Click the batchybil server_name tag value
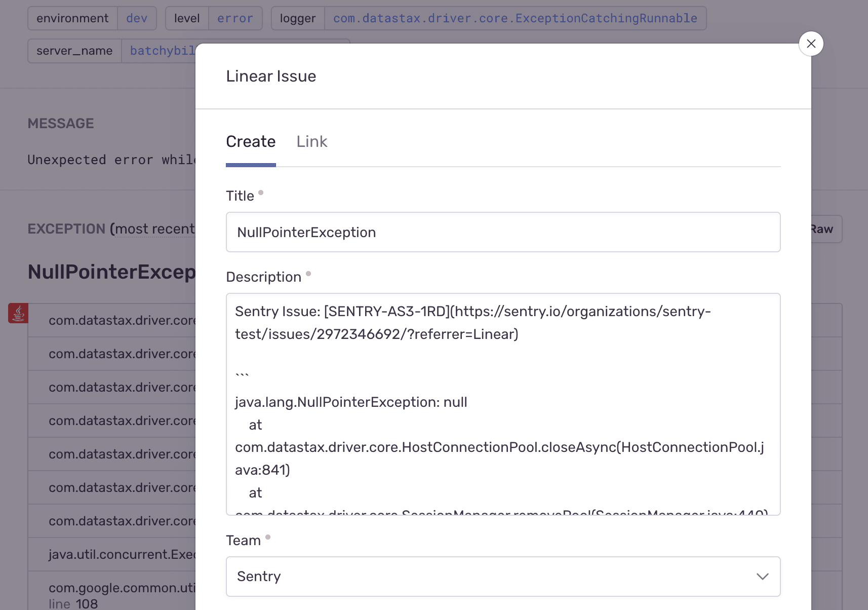 point(162,51)
